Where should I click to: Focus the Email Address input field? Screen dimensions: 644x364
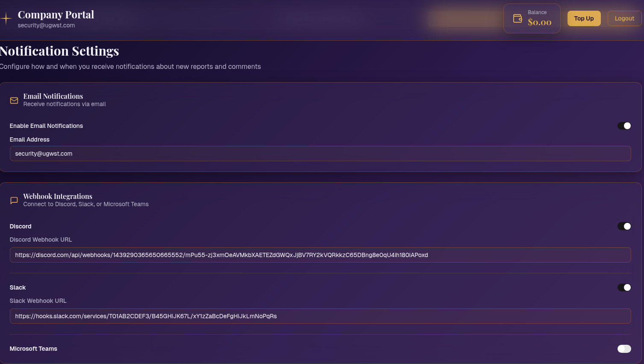[x=320, y=154]
